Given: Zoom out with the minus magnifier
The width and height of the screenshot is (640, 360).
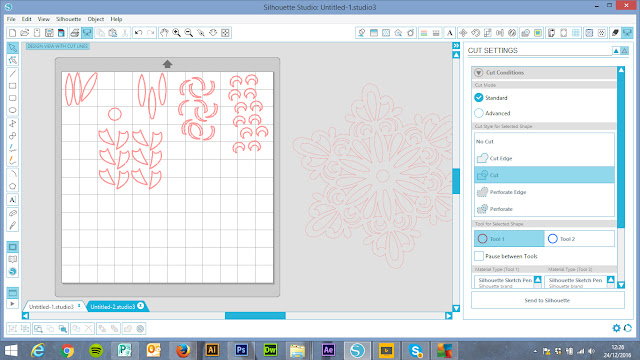Looking at the screenshot, I should (189, 33).
